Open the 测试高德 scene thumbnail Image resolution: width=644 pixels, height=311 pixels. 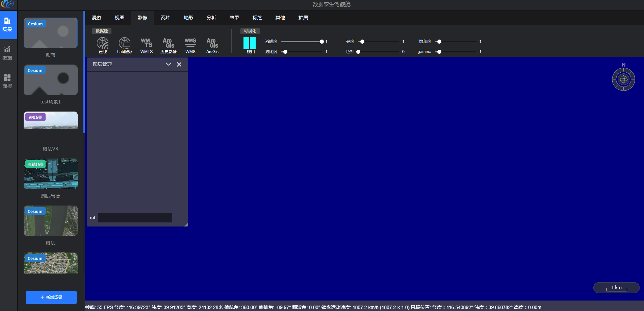[51, 174]
